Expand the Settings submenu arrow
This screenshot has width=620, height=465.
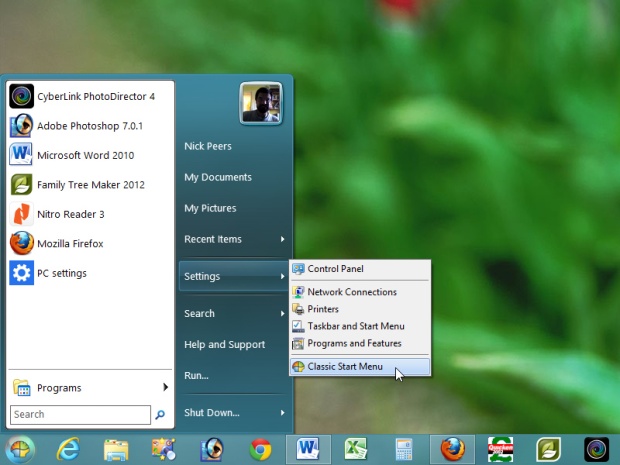pyautogui.click(x=282, y=276)
